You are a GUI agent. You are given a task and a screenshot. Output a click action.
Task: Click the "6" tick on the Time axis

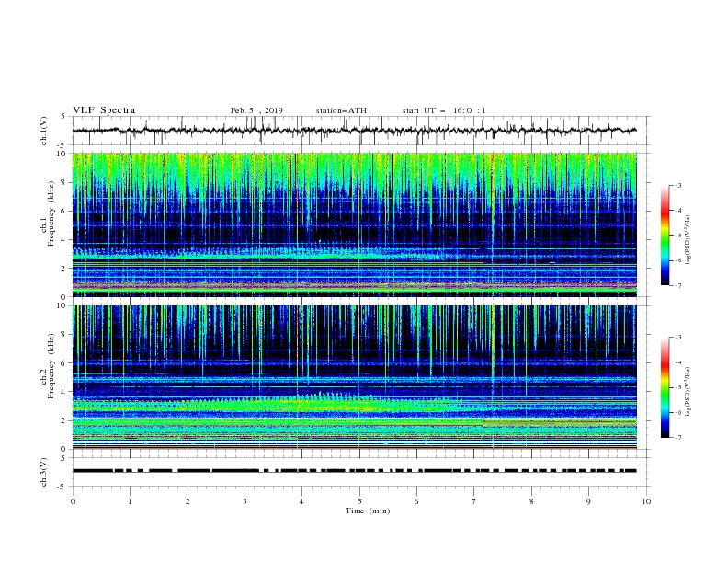pyautogui.click(x=416, y=501)
